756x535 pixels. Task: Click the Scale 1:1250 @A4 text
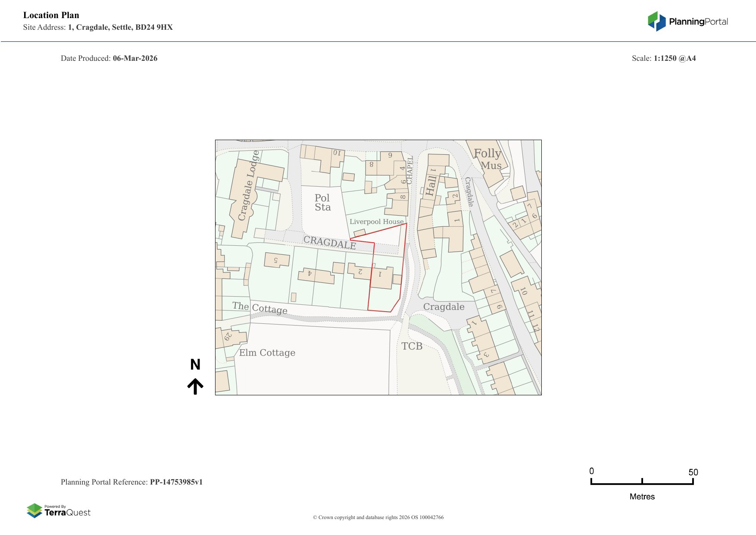tap(663, 58)
